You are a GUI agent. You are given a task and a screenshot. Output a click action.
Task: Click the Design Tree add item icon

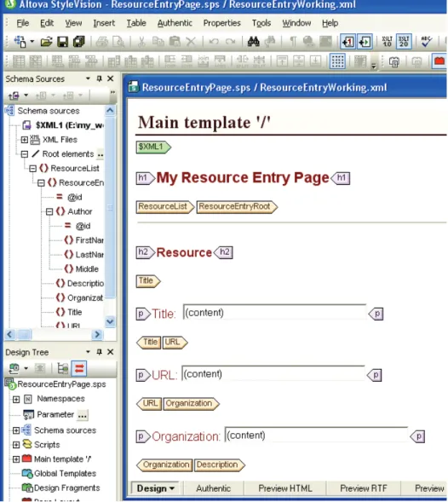(14, 368)
